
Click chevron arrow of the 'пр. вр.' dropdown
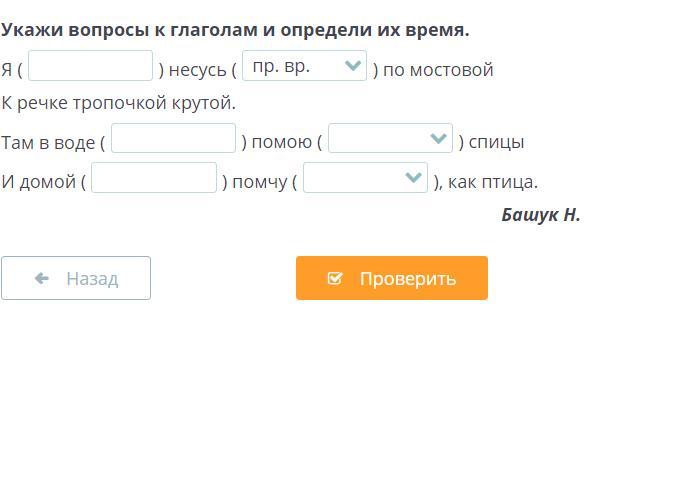click(x=352, y=66)
